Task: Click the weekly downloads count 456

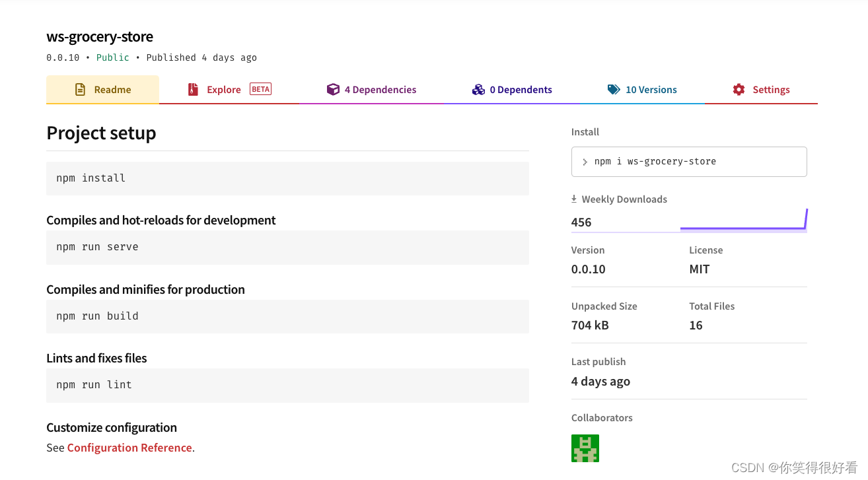Action: point(581,223)
